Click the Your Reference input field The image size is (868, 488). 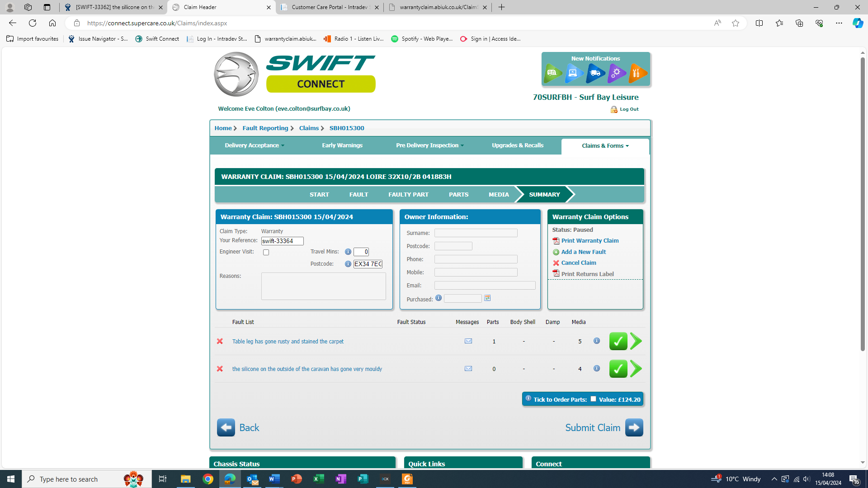point(282,241)
